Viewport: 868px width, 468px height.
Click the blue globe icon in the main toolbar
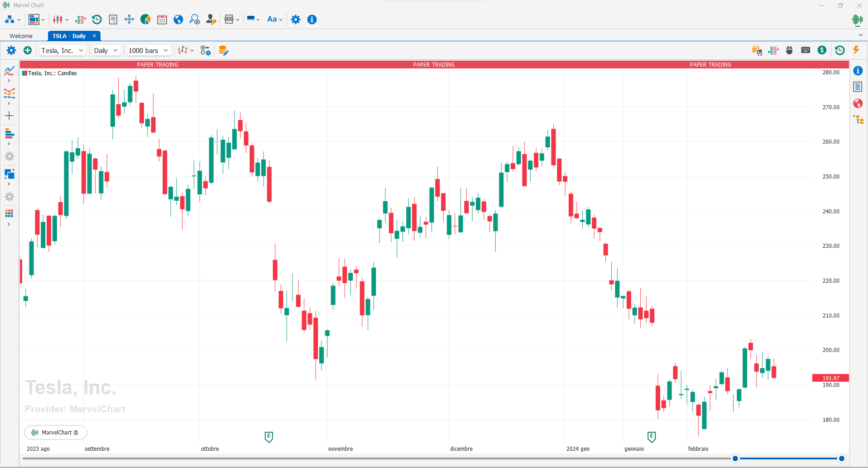(x=178, y=19)
